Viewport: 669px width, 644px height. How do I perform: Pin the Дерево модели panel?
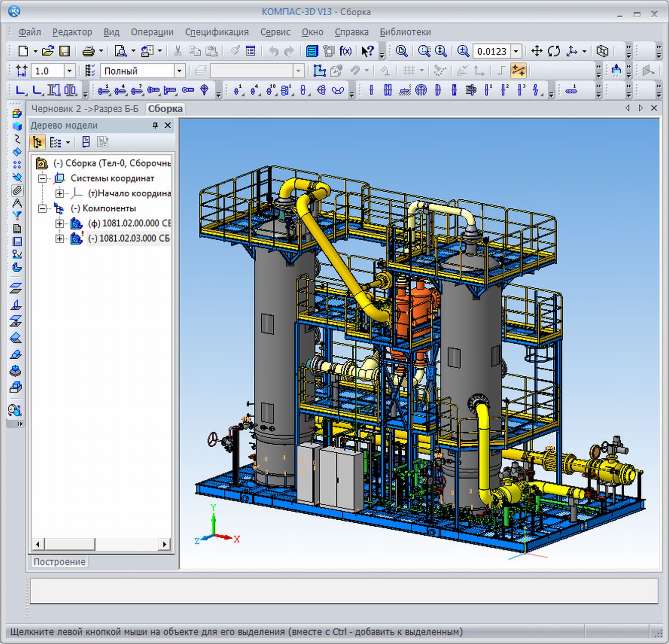[x=155, y=125]
